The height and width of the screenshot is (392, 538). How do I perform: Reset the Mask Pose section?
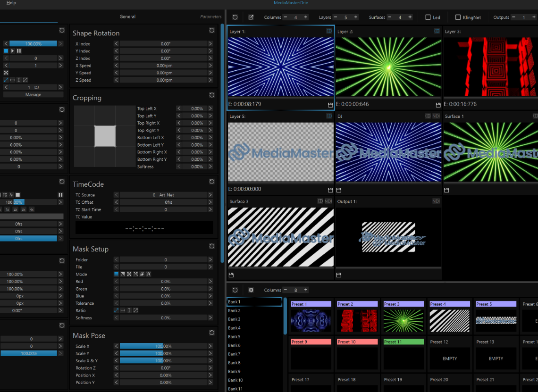point(212,333)
